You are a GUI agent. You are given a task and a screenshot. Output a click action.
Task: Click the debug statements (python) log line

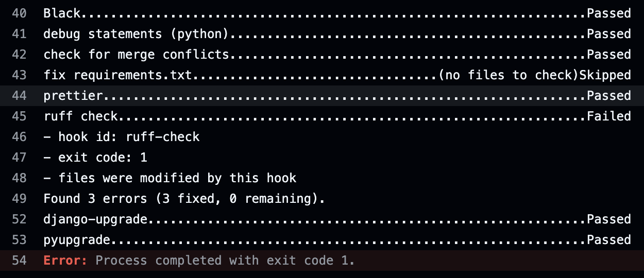(135, 34)
